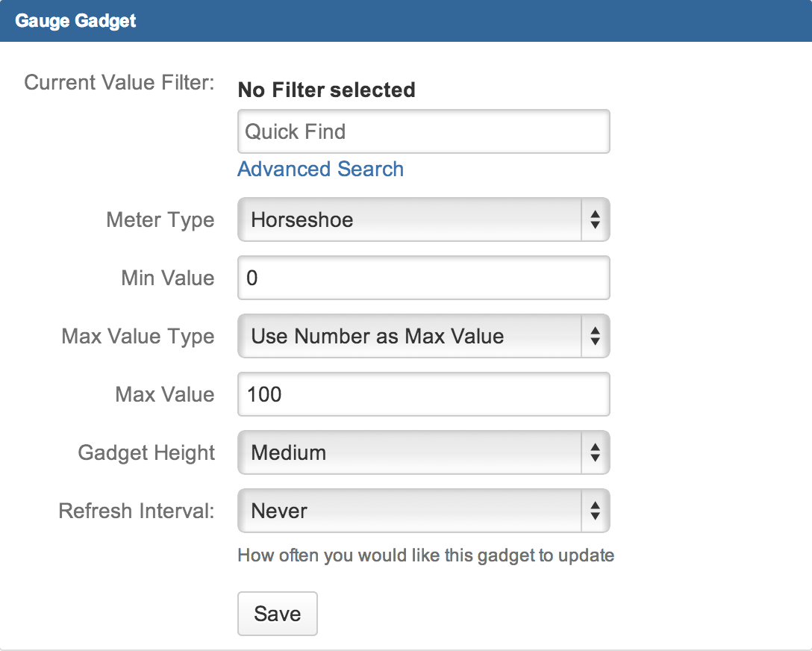Open the Advanced Search link
The image size is (812, 651).
(x=320, y=169)
